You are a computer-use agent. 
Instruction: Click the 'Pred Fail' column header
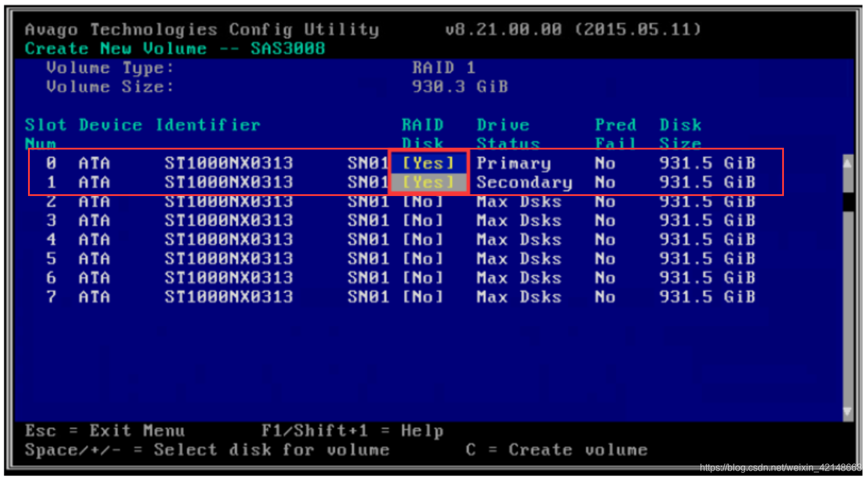tap(616, 134)
